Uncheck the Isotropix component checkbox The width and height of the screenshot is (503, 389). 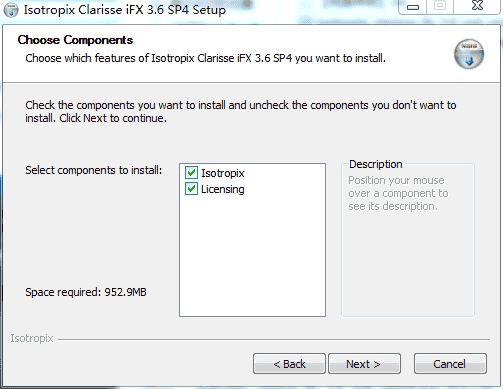click(191, 173)
